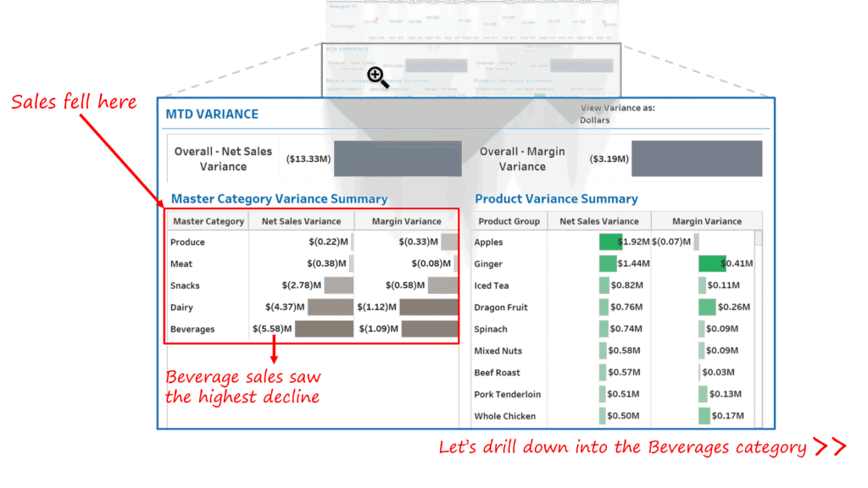Select the Beef Roast product row
The image size is (868, 488).
(613, 373)
